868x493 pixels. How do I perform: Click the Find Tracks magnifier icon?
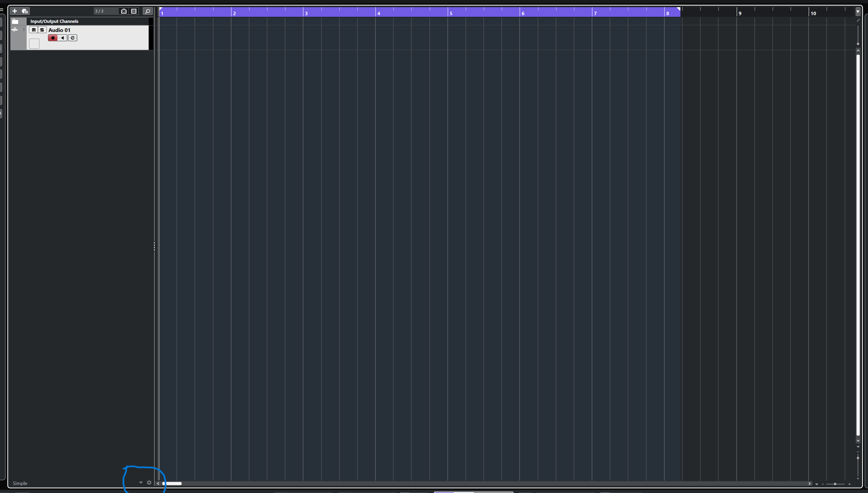[147, 11]
